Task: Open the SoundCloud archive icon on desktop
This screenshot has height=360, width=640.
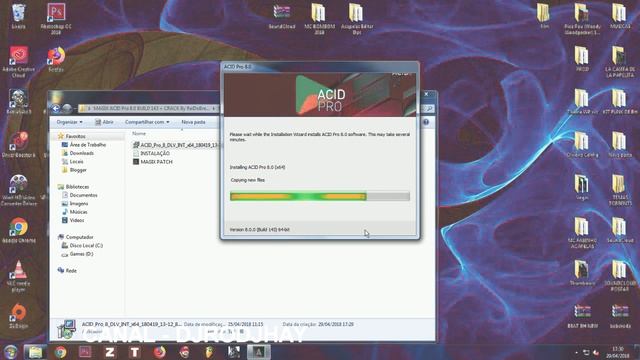Action: point(282,16)
